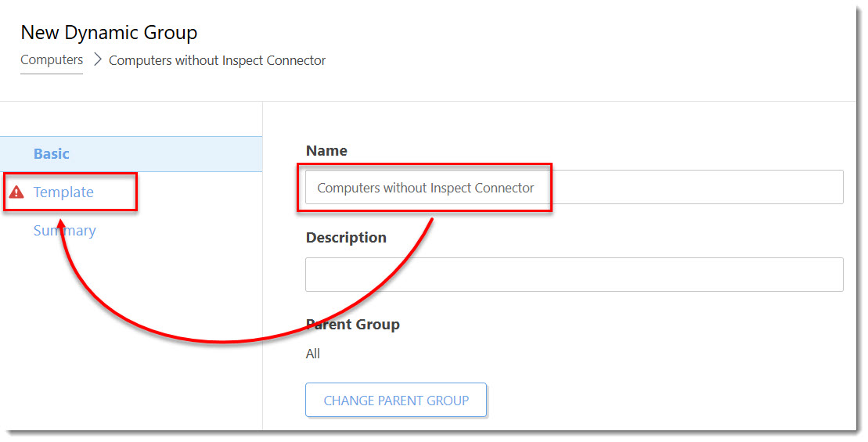
Task: Click the 'Name' field label
Action: 326,150
